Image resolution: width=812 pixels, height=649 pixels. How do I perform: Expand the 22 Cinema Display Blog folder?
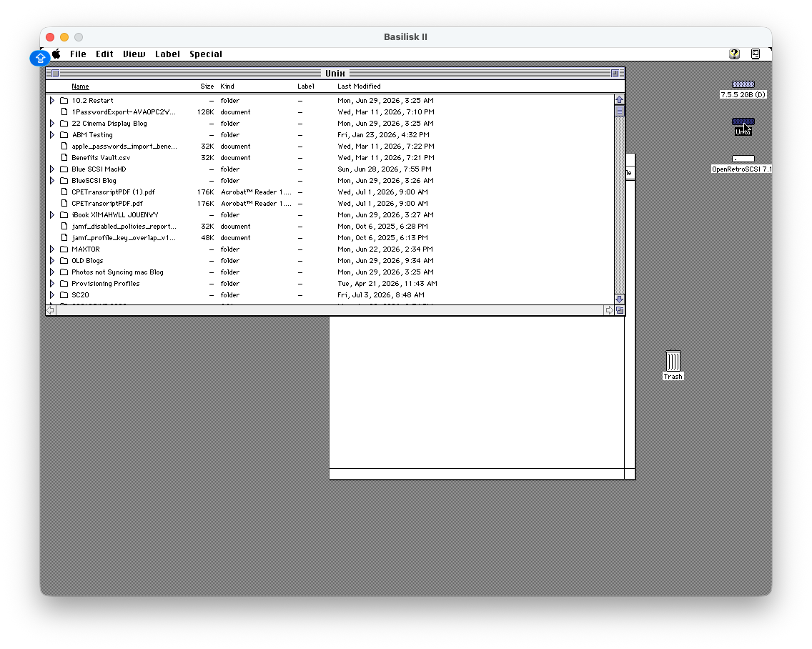pyautogui.click(x=51, y=123)
